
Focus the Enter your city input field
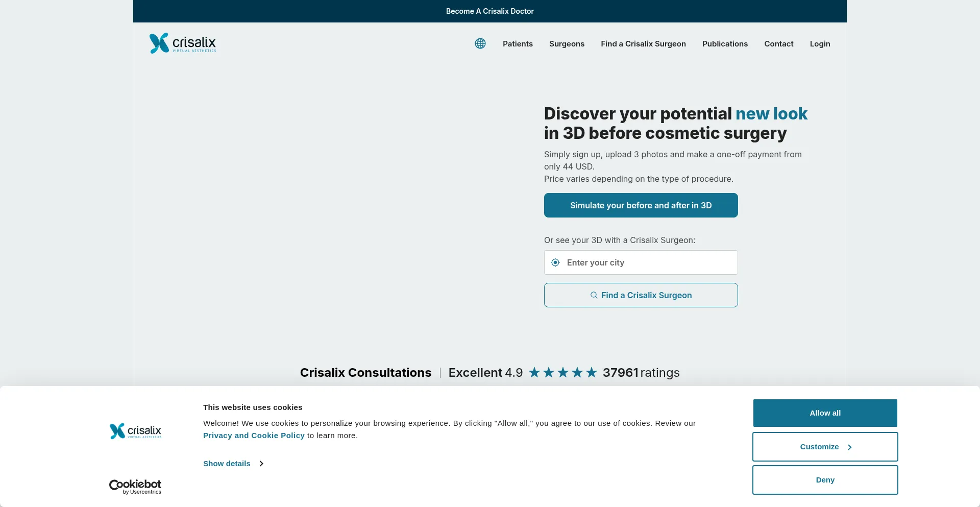point(641,262)
